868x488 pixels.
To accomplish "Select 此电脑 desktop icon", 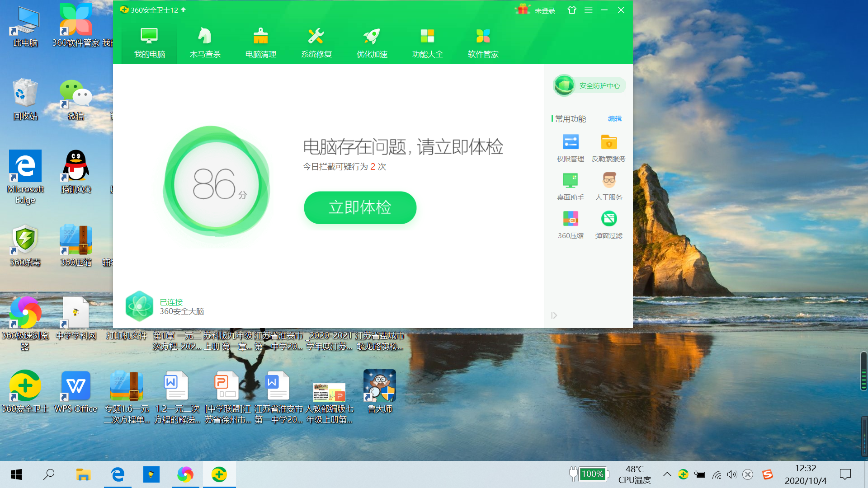I will [25, 26].
